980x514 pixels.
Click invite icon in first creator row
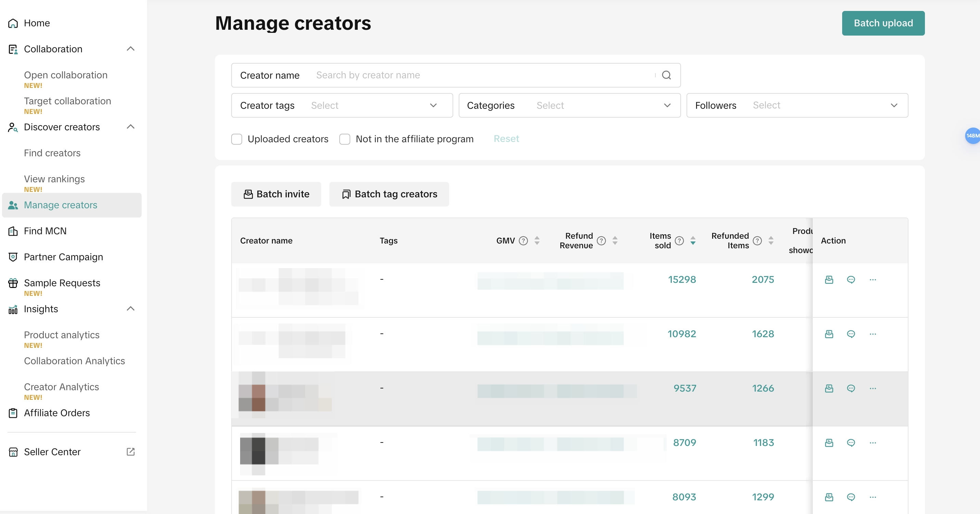[829, 280]
